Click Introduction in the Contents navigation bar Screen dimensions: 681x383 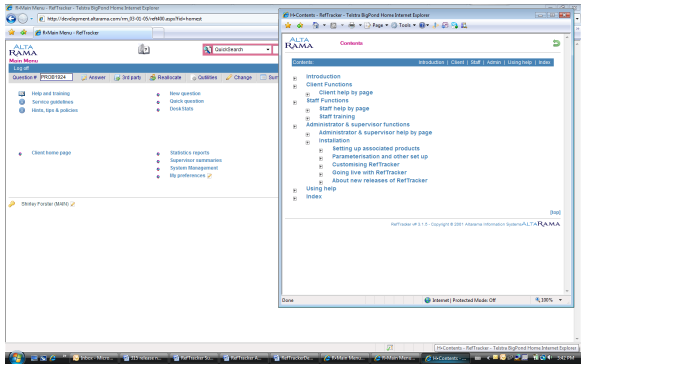[431, 63]
